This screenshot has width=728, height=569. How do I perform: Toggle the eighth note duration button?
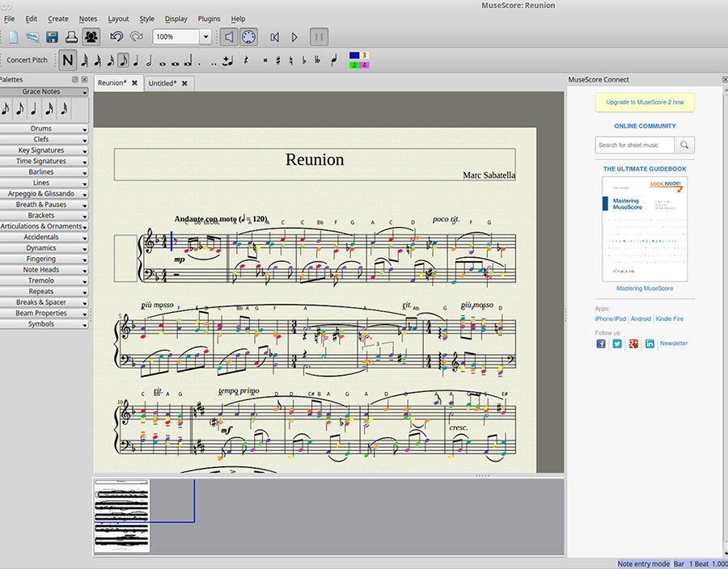(123, 61)
